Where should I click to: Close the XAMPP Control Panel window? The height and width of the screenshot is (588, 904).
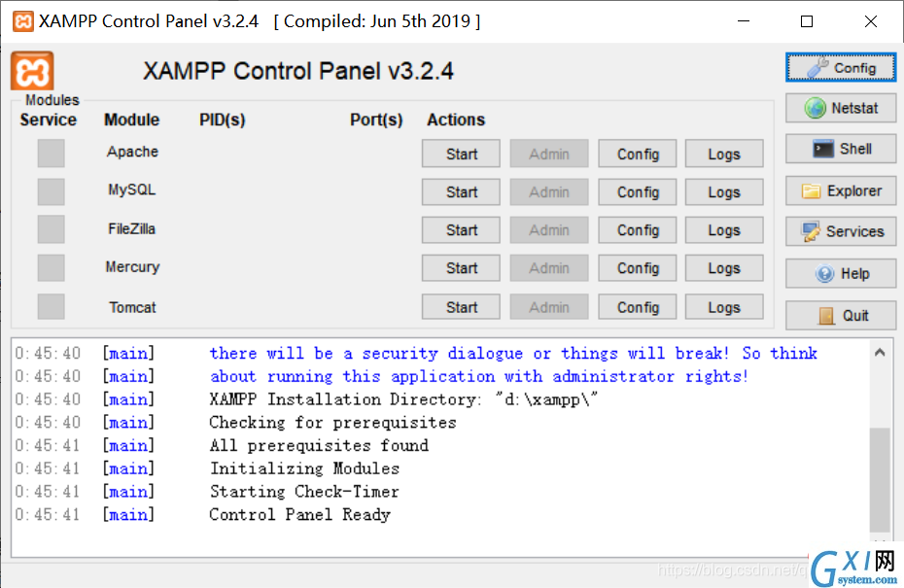871,21
